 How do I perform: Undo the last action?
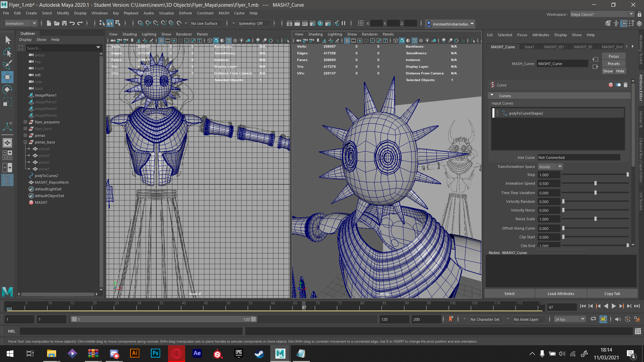coord(72,23)
